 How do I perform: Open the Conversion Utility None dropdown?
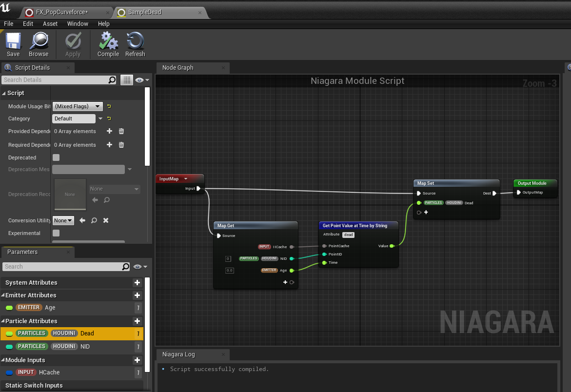click(x=63, y=220)
